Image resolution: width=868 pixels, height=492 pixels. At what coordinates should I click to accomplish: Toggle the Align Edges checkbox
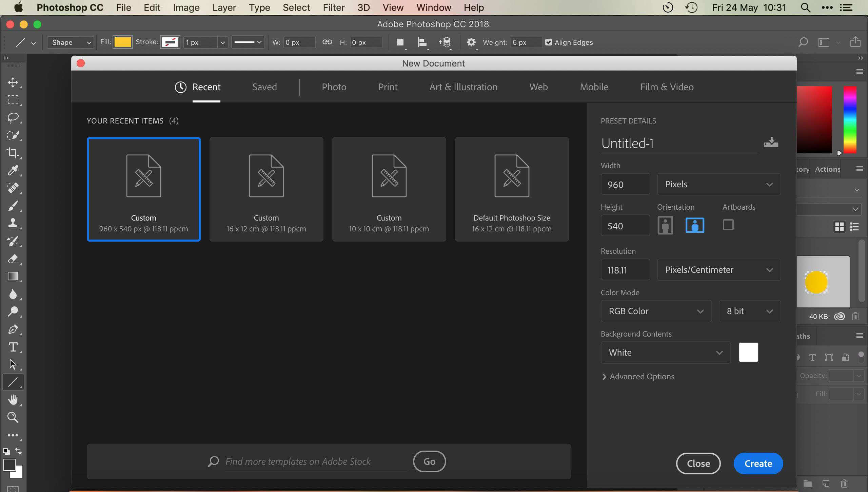[x=549, y=42]
